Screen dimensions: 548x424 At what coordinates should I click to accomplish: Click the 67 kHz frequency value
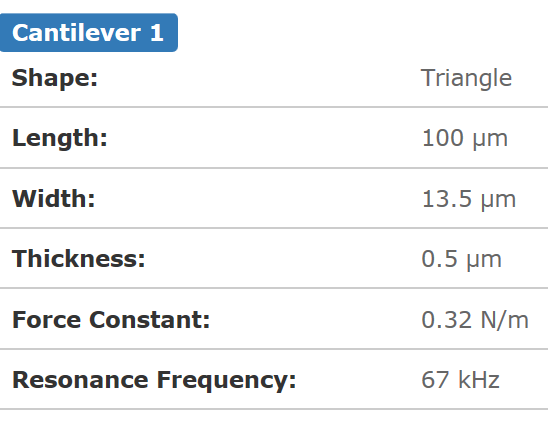tap(460, 380)
